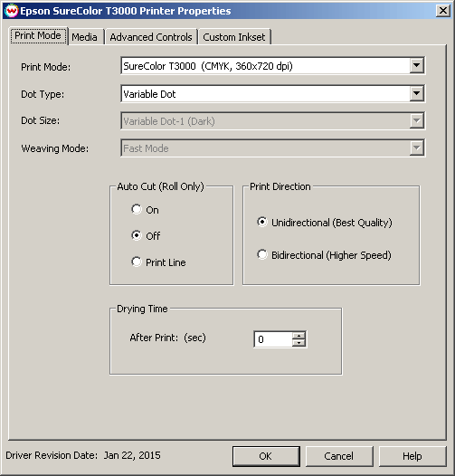Click the Print Mode label

[x=45, y=67]
